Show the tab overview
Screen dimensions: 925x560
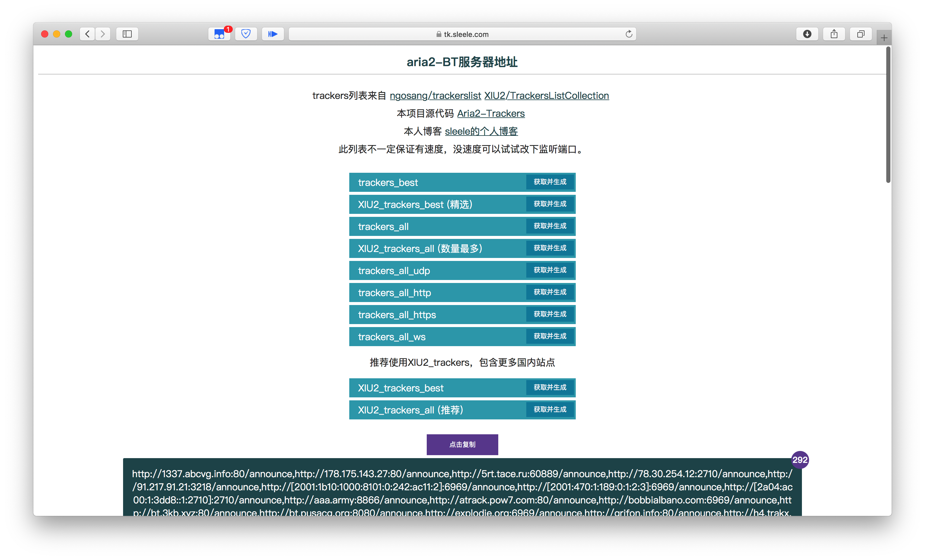[861, 34]
